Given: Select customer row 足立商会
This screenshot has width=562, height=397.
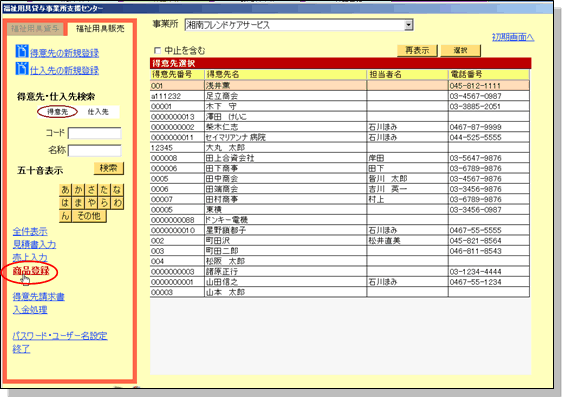Looking at the screenshot, I should coord(339,96).
